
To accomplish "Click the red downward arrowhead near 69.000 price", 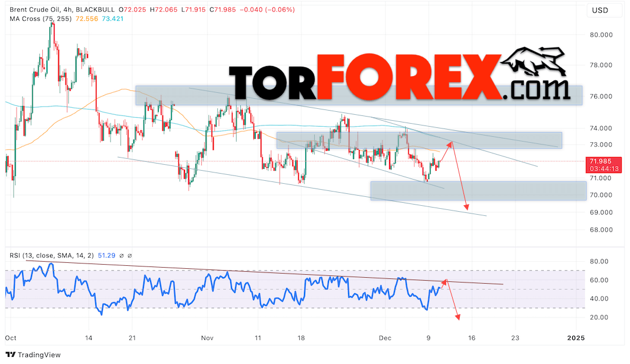I will coord(466,207).
